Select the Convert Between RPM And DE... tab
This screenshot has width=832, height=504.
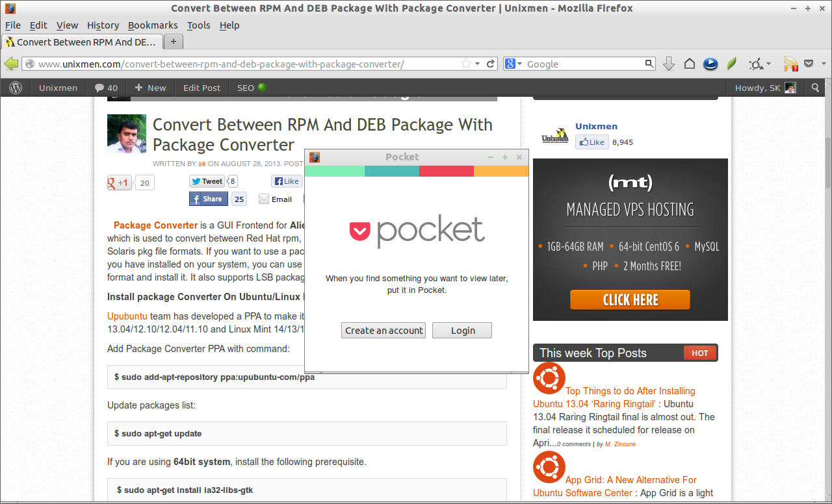[x=81, y=42]
